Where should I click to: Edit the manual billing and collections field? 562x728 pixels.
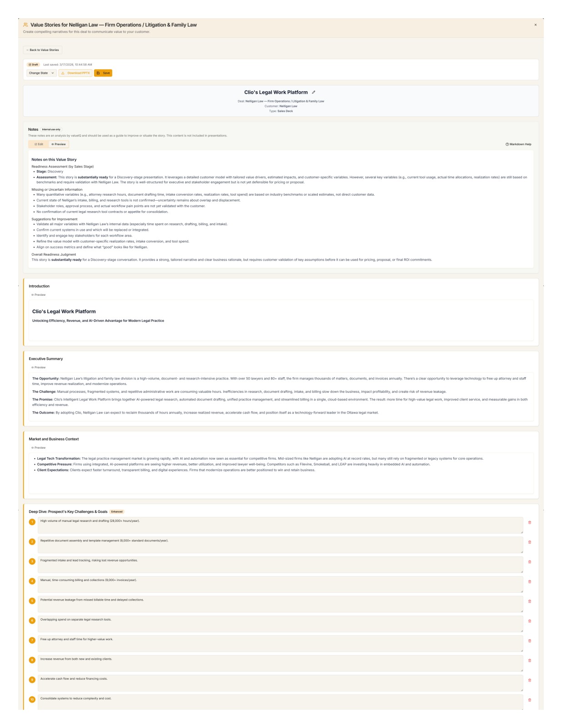click(280, 584)
